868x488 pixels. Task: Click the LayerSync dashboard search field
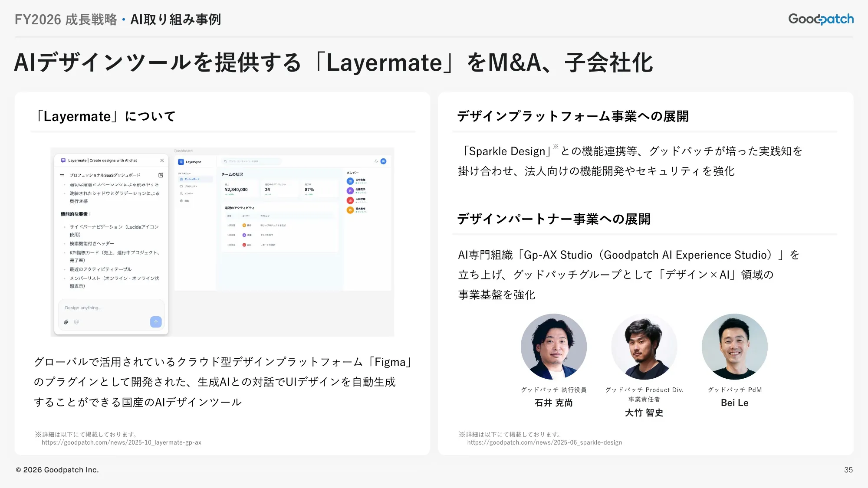(251, 161)
